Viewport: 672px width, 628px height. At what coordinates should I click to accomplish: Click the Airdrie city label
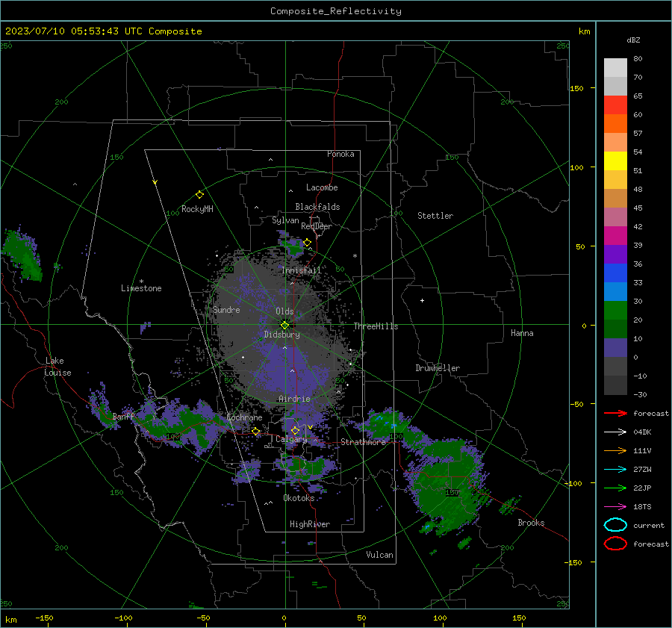pyautogui.click(x=294, y=399)
